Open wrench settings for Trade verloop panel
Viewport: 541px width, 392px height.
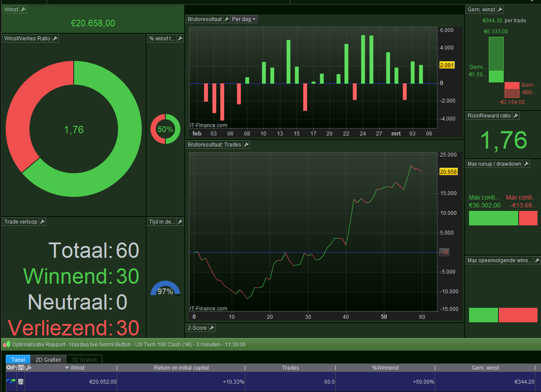42,222
